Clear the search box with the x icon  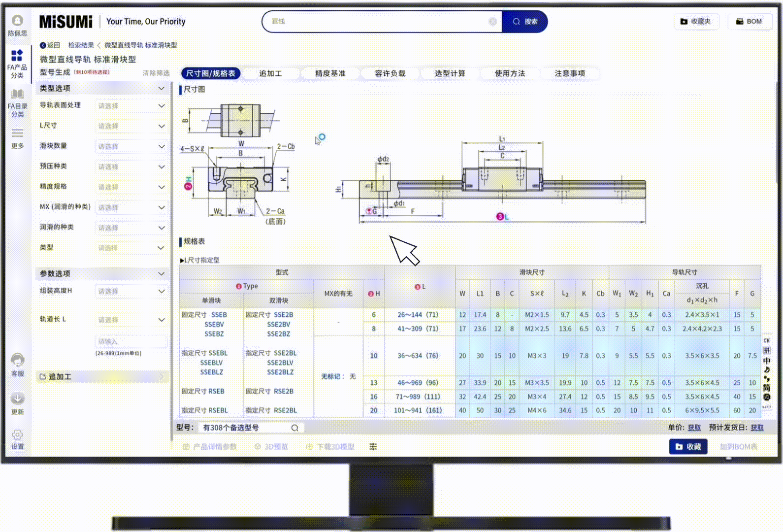coord(492,22)
